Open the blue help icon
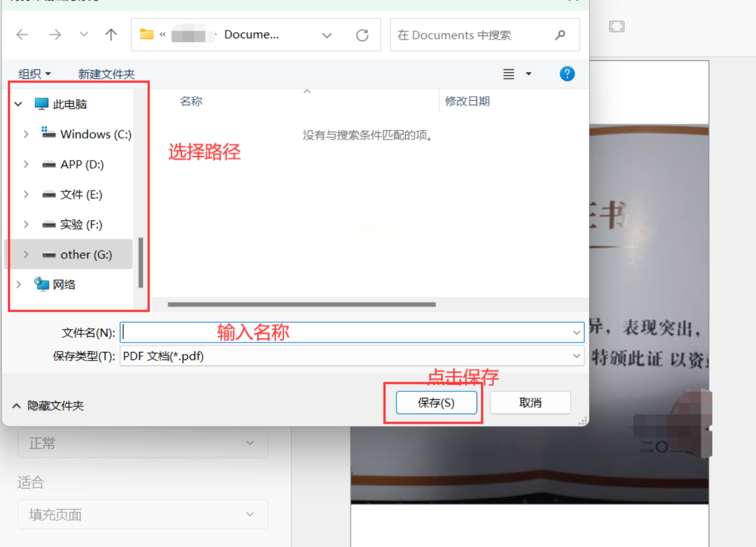 click(x=567, y=74)
